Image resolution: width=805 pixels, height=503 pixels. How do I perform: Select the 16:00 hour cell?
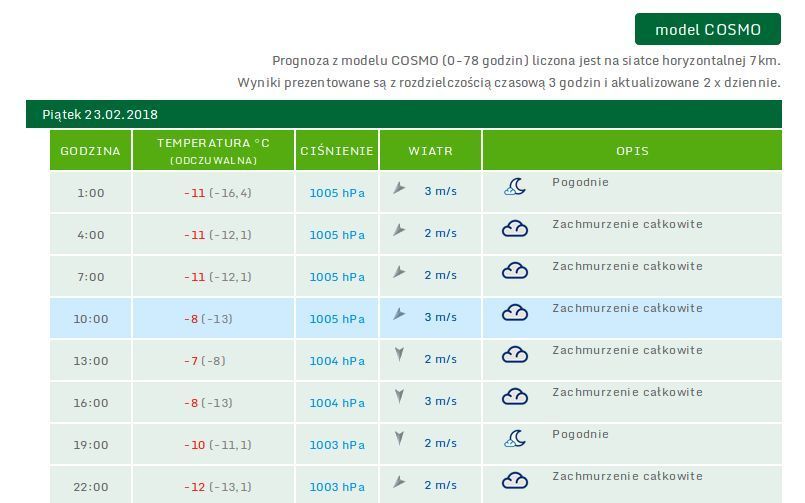(90, 403)
